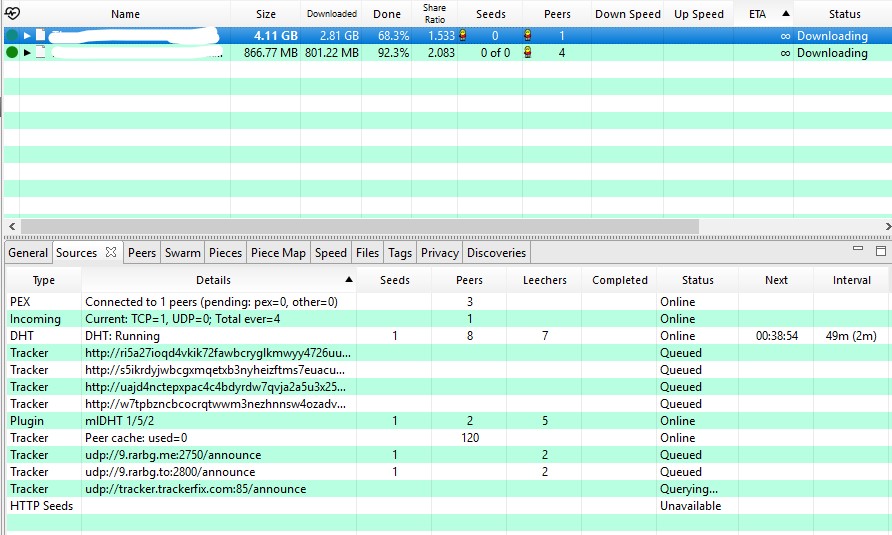
Task: Select the DHT: Running row
Action: coord(447,336)
